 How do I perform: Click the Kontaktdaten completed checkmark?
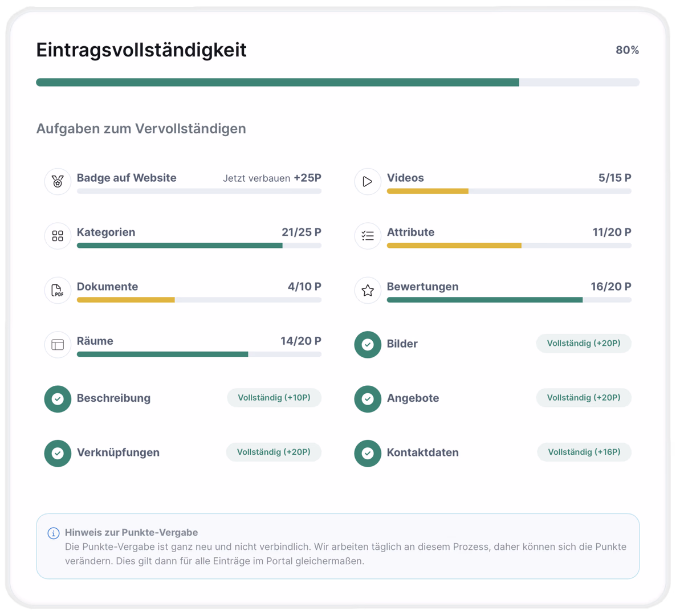pos(368,454)
